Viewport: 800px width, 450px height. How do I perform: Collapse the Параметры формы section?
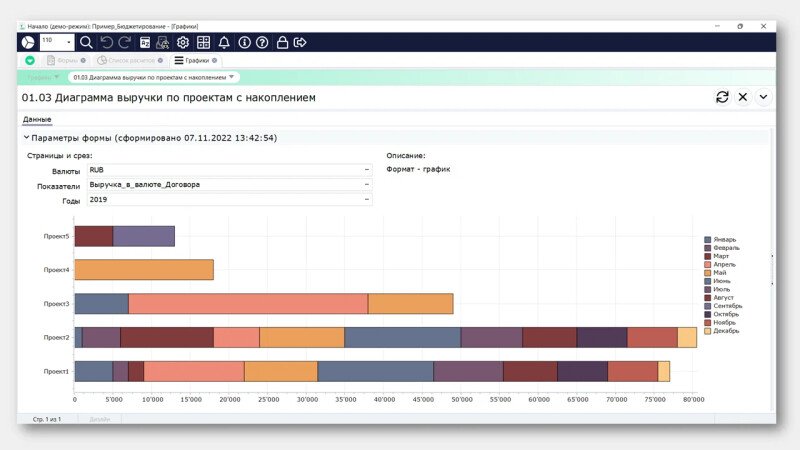[26, 138]
